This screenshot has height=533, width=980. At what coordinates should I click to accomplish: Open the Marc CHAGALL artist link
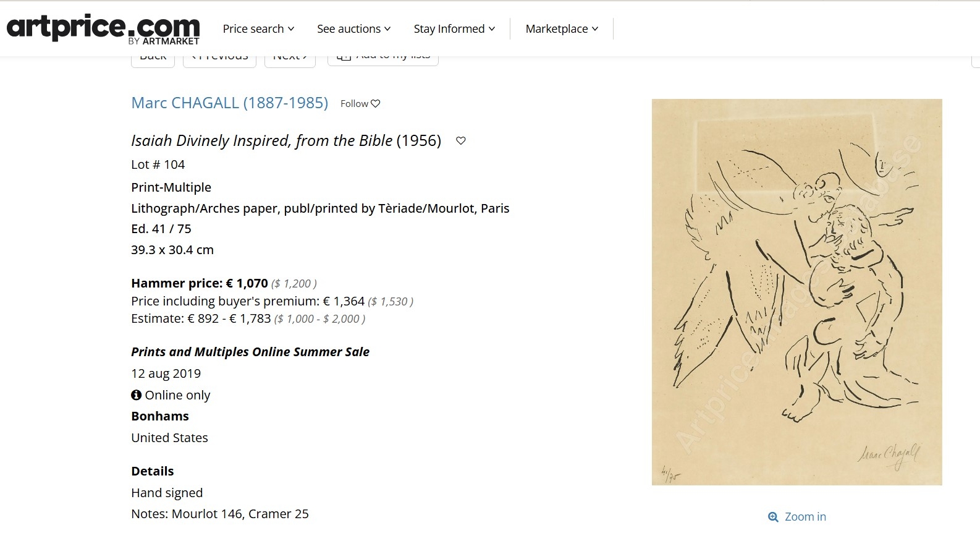229,103
